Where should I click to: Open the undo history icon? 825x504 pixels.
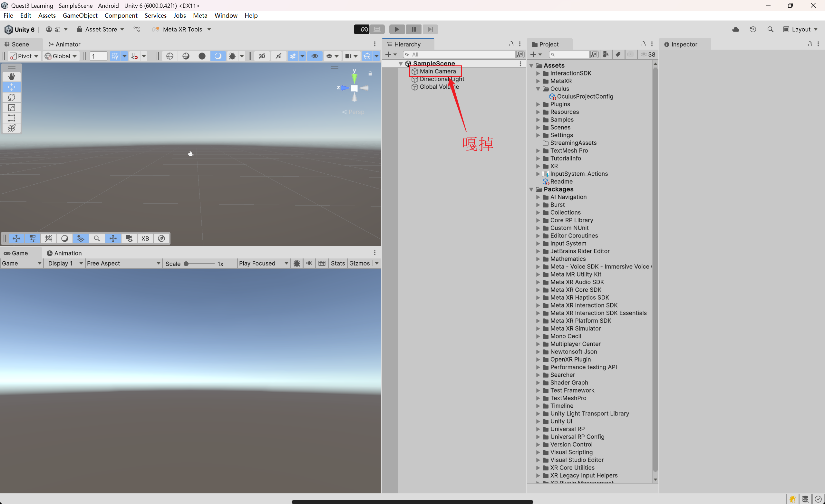[x=753, y=29]
